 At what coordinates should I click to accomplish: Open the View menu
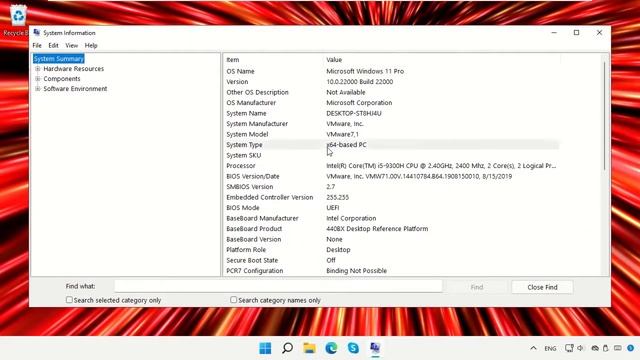click(x=71, y=45)
